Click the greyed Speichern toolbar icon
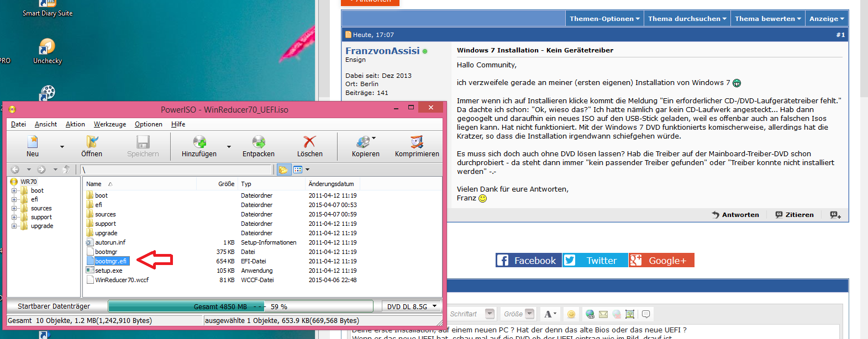 pyautogui.click(x=143, y=142)
